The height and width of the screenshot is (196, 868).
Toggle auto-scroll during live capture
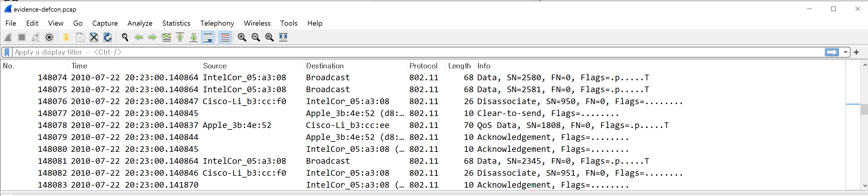(x=208, y=37)
